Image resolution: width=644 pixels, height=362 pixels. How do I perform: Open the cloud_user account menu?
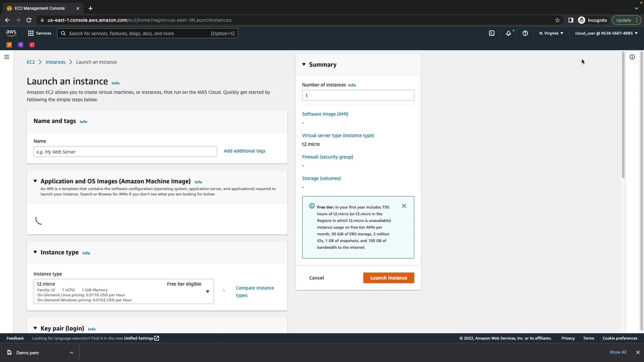pyautogui.click(x=606, y=33)
